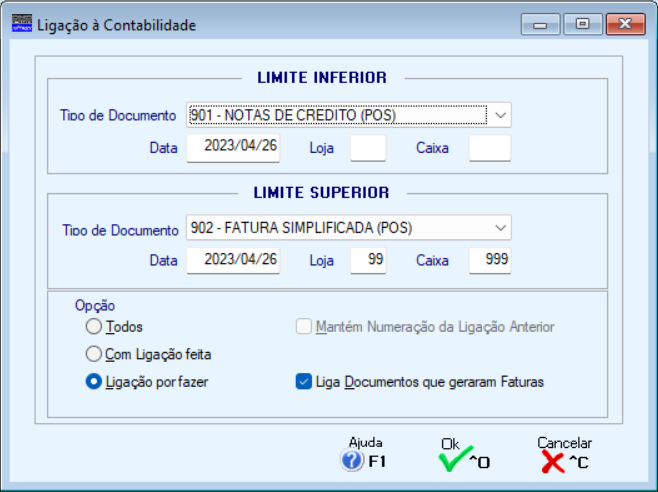This screenshot has width=658, height=492.
Task: Click the Limite Inferior Data field
Action: (x=233, y=148)
